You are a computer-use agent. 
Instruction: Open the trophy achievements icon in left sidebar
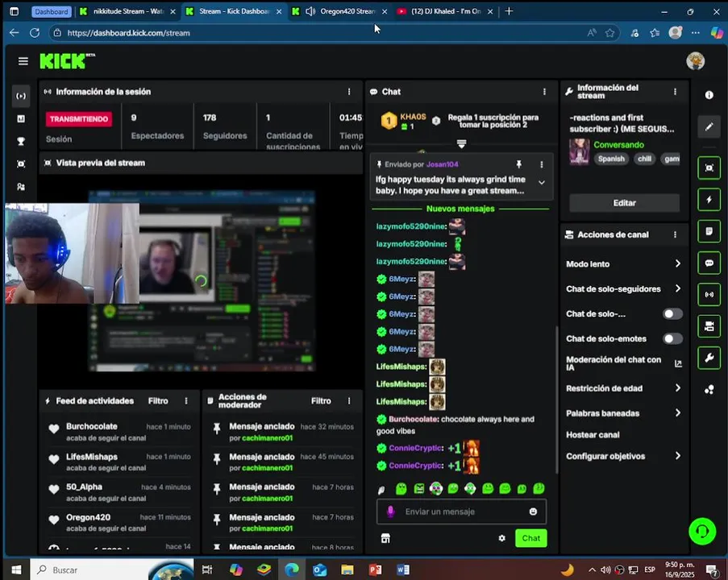pyautogui.click(x=21, y=142)
